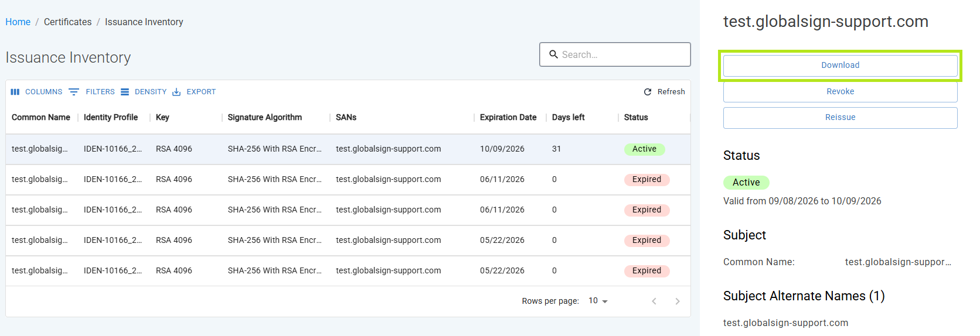Sort by Common Name column header
This screenshot has height=336, width=980.
click(41, 118)
